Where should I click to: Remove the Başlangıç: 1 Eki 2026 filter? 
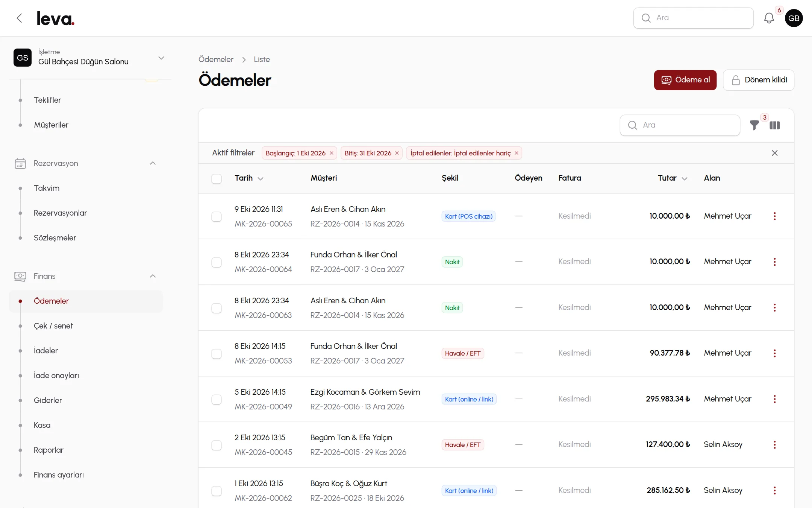tap(332, 153)
